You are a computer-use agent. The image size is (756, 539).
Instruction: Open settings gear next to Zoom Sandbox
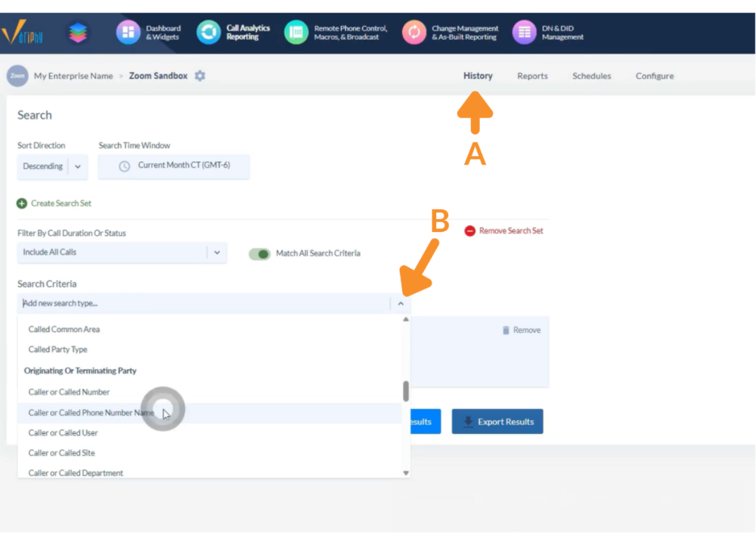pos(200,76)
